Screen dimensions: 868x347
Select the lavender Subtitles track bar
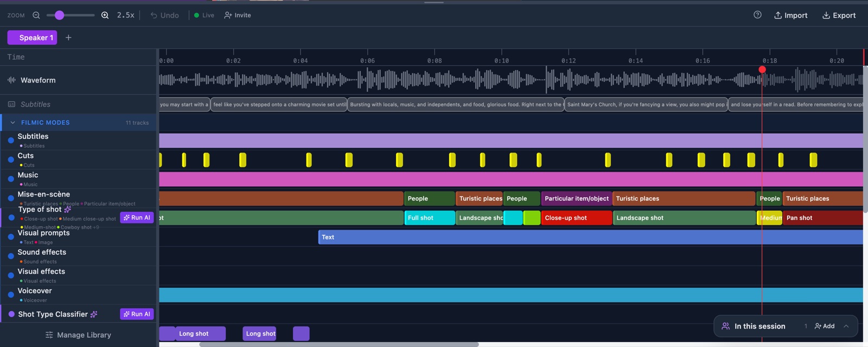(511, 141)
